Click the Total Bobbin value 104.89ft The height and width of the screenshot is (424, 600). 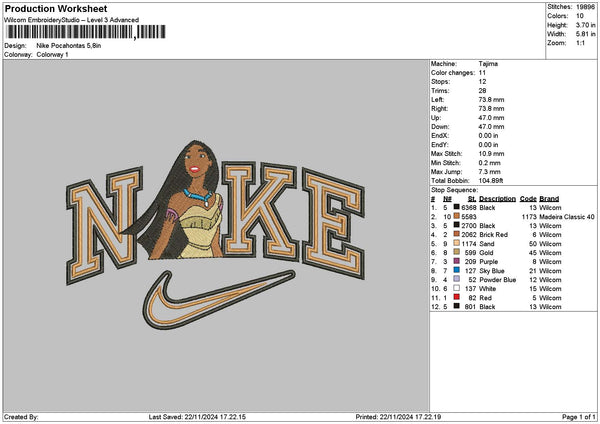(491, 181)
